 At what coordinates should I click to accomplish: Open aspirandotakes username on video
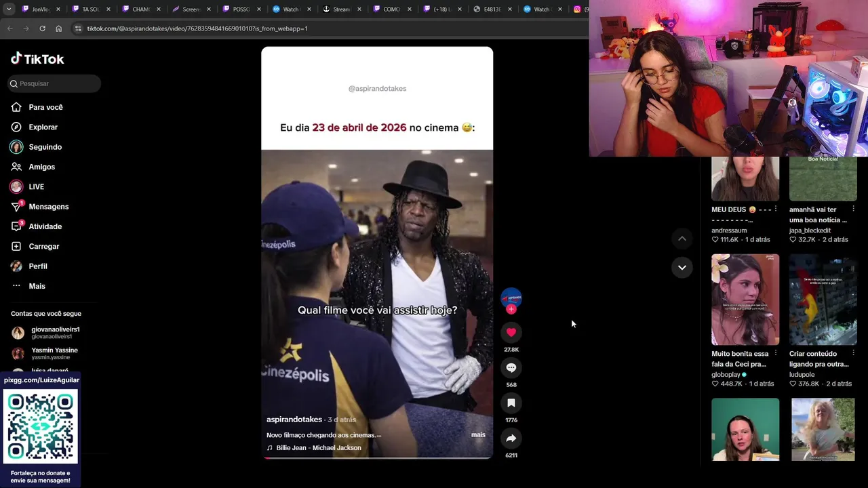(x=294, y=420)
